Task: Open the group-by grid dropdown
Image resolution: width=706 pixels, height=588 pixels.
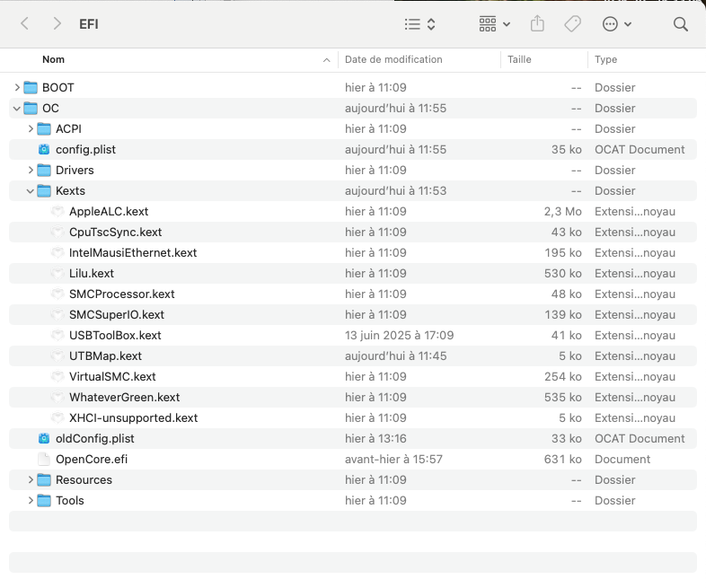Action: point(494,24)
